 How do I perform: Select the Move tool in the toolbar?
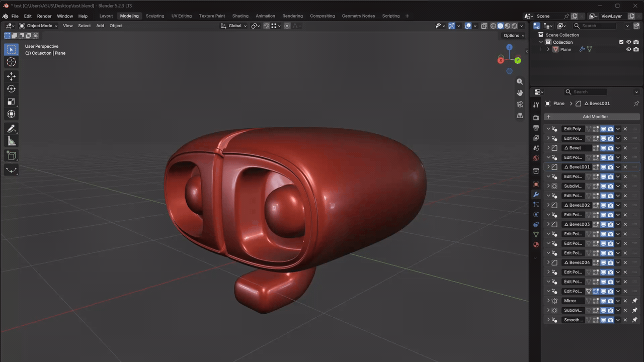tap(11, 76)
